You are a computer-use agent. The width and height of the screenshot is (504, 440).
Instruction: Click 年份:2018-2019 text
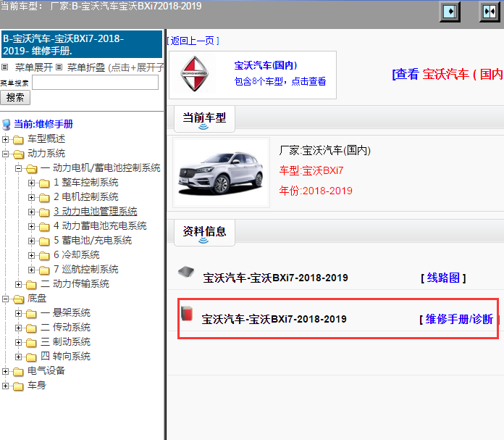click(316, 191)
